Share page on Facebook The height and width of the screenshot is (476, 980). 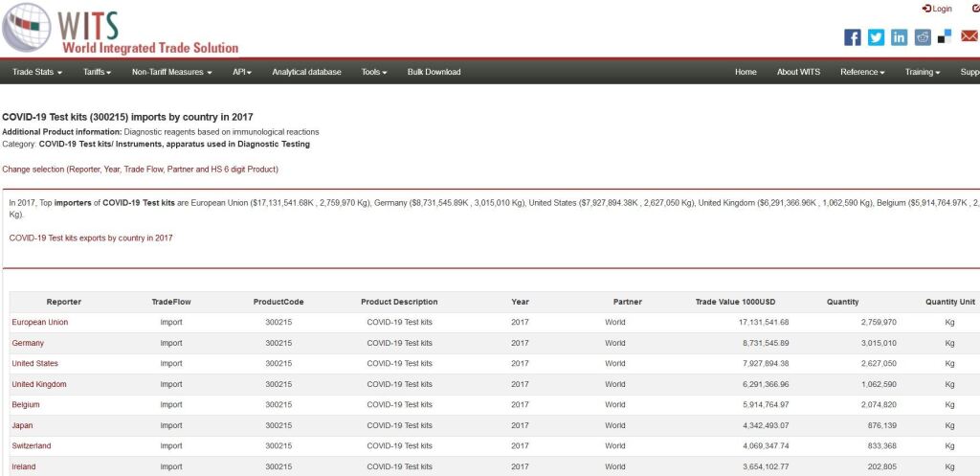(x=852, y=37)
